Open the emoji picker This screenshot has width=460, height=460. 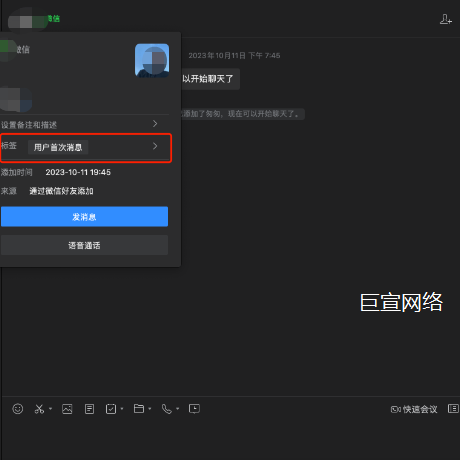coord(18,409)
